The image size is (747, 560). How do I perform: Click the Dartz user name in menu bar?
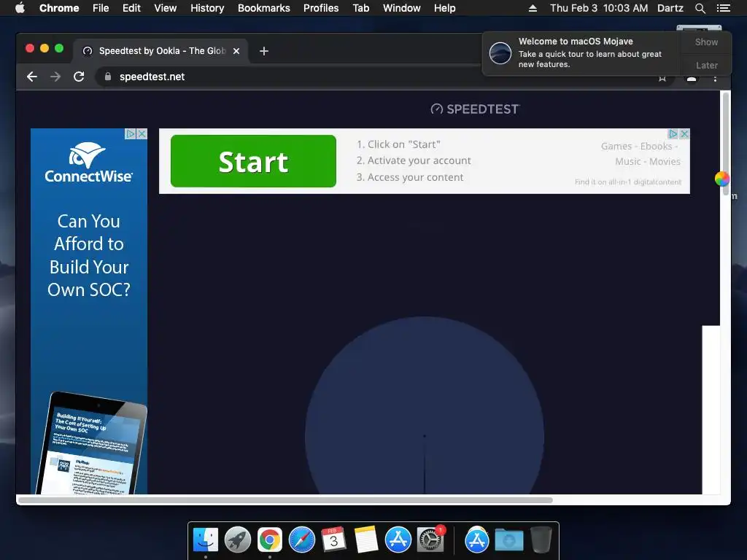[x=670, y=8]
